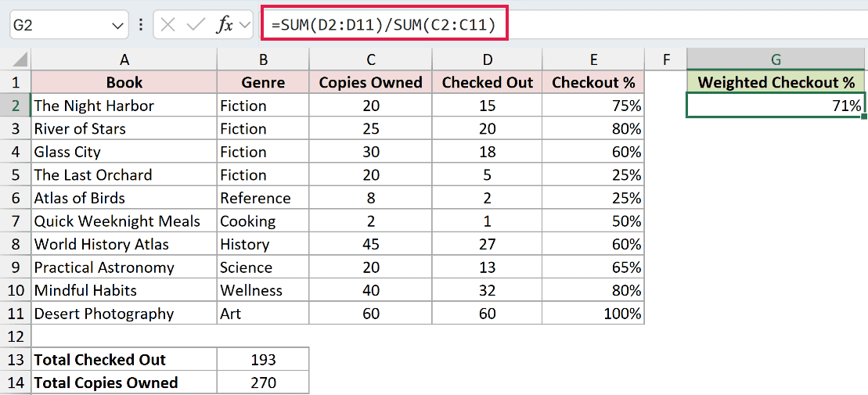Click The Night Harbor cell
This screenshot has height=395, width=868.
[x=124, y=106]
